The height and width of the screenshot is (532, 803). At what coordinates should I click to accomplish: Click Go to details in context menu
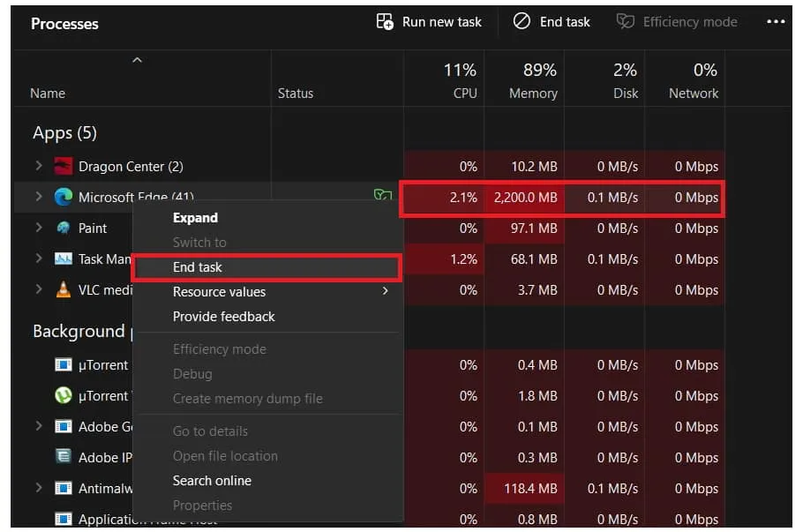(268, 431)
